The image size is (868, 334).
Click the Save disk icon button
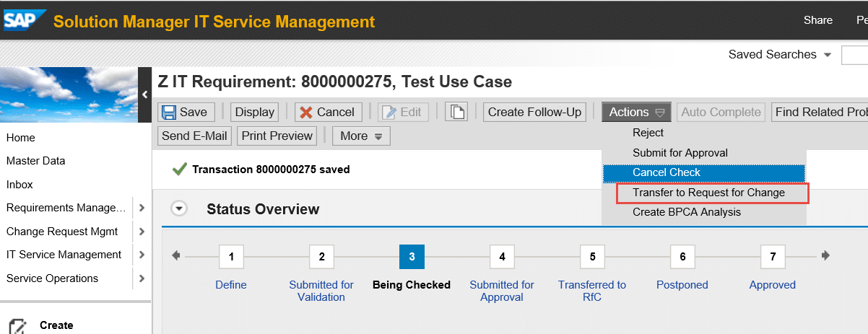coord(186,112)
